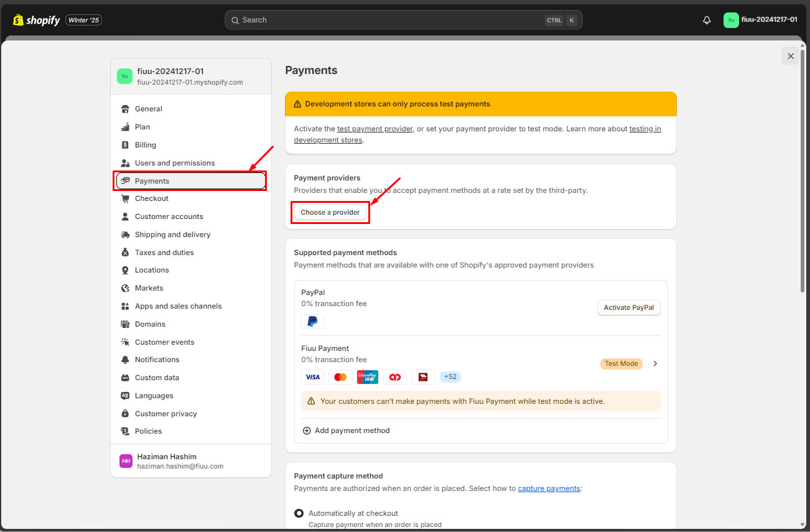Image resolution: width=810 pixels, height=532 pixels.
Task: Click the Customer accounts person icon
Action: pos(124,217)
